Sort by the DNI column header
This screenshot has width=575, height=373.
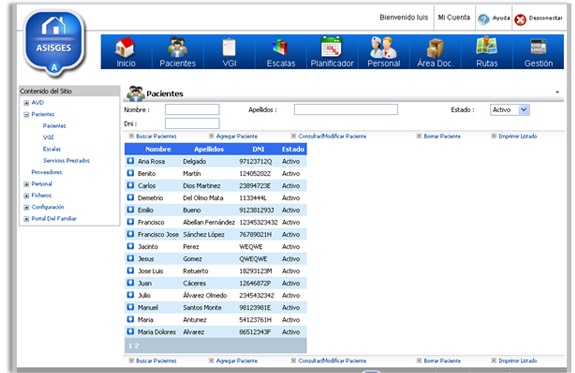click(258, 149)
